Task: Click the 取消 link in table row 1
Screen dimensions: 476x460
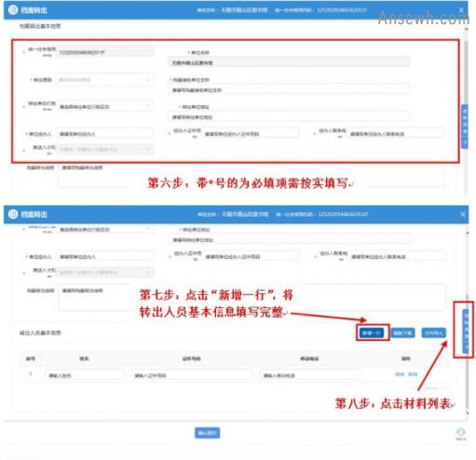Action: pos(413,374)
